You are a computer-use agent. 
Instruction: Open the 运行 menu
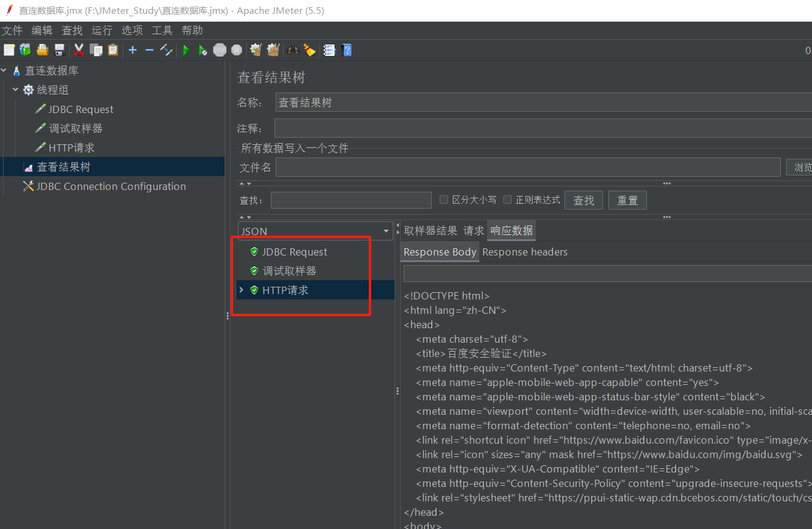click(x=102, y=31)
